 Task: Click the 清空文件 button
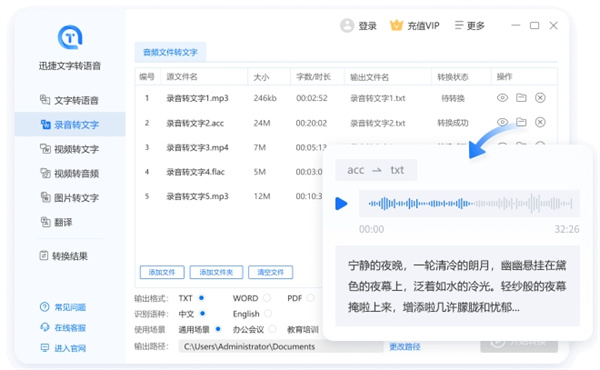(x=271, y=272)
